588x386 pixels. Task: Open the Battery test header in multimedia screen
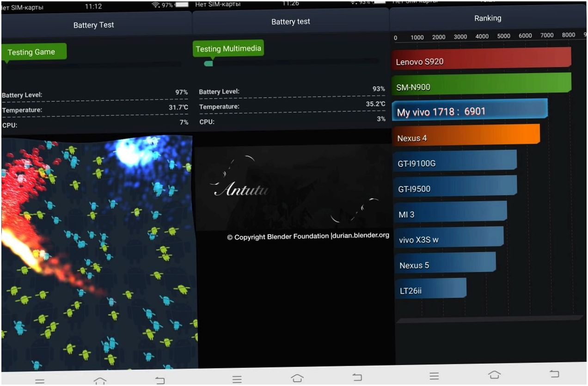click(x=291, y=22)
